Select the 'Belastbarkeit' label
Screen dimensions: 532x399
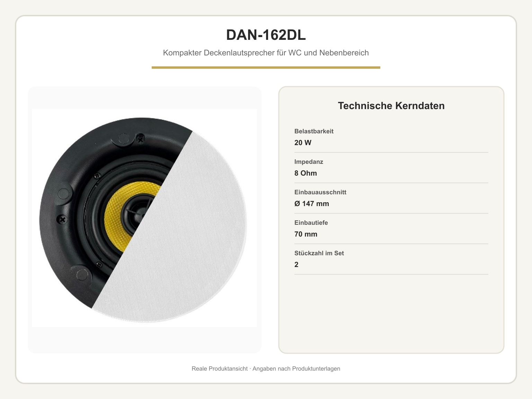point(314,131)
